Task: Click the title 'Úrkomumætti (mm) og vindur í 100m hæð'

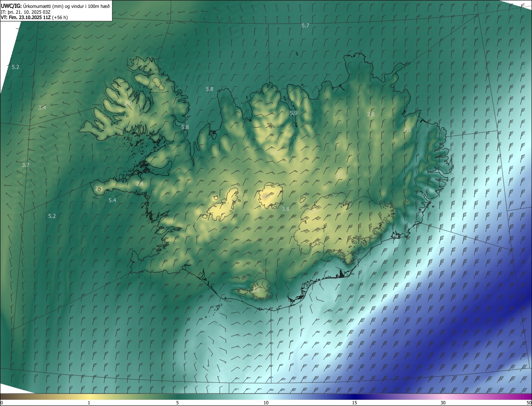Action: click(66, 5)
